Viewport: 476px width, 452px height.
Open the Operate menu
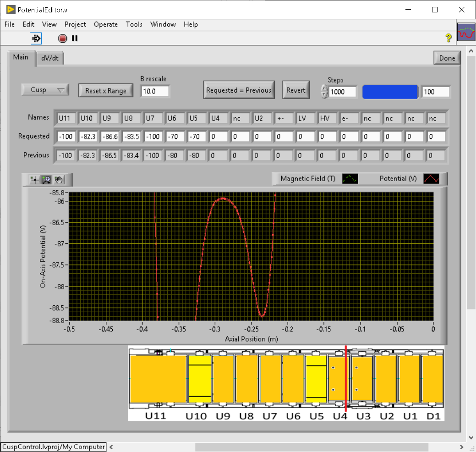tap(106, 24)
